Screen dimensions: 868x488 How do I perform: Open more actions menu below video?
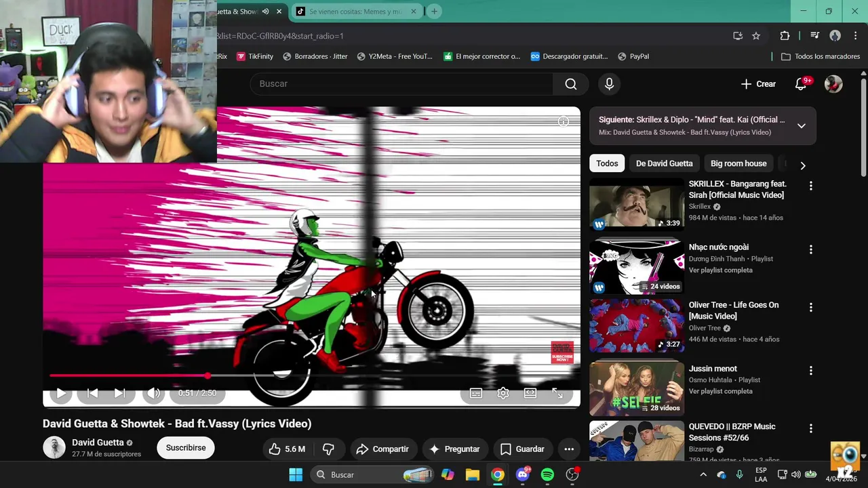[569, 449]
